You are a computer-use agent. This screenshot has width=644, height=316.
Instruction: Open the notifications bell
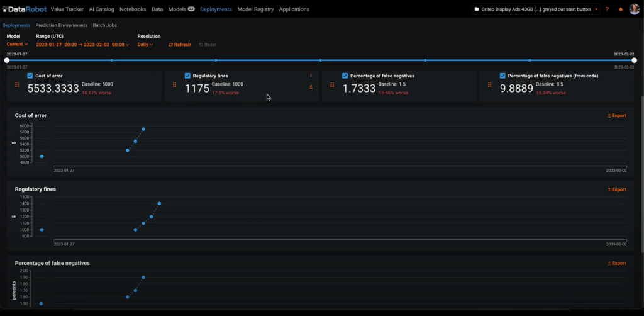click(621, 9)
